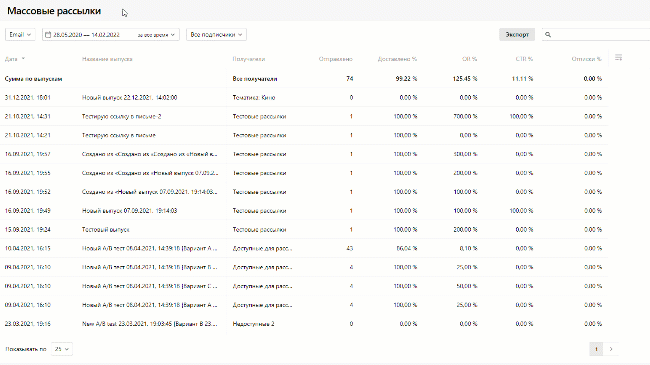
Task: Sort by 'Доставлено %' column header
Action: click(x=397, y=59)
